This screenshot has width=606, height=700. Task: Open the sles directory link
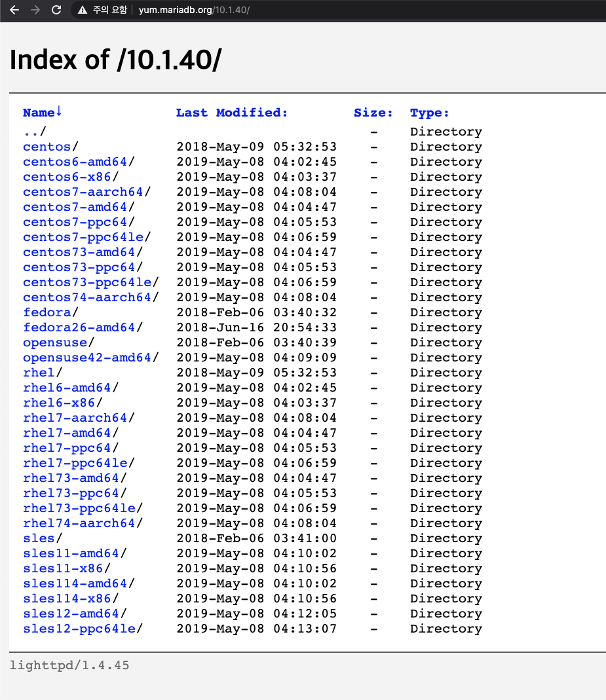[x=39, y=538]
